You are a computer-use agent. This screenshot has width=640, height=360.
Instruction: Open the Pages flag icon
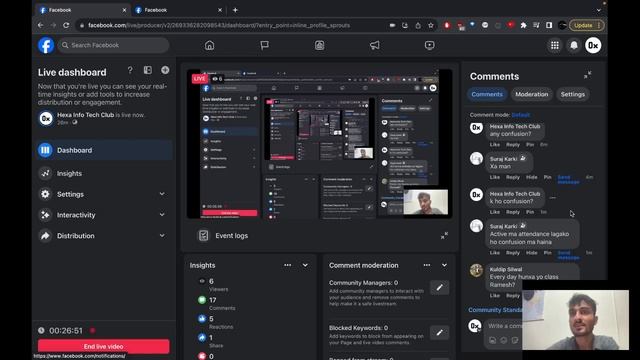[x=264, y=45]
